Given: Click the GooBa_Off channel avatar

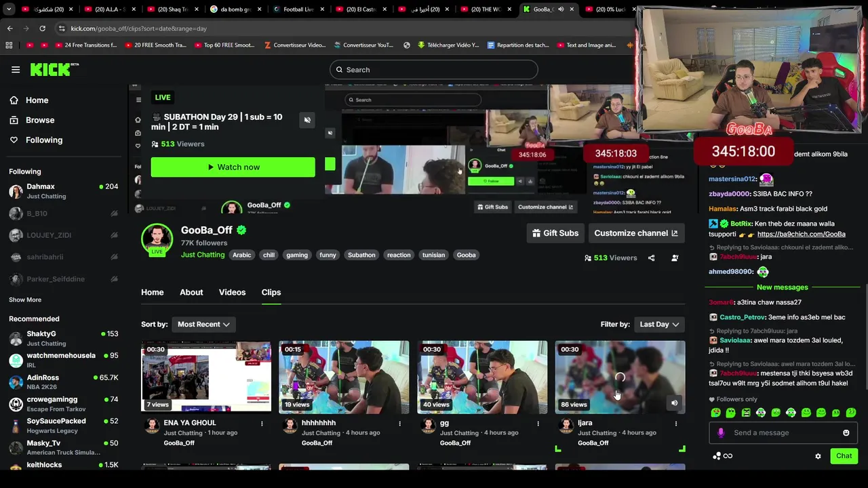Looking at the screenshot, I should (157, 239).
